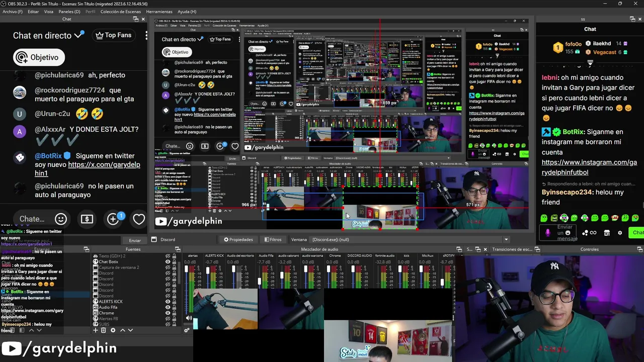Show the Texto (GDI+) 2 source
This screenshot has width=644, height=362.
(x=168, y=256)
